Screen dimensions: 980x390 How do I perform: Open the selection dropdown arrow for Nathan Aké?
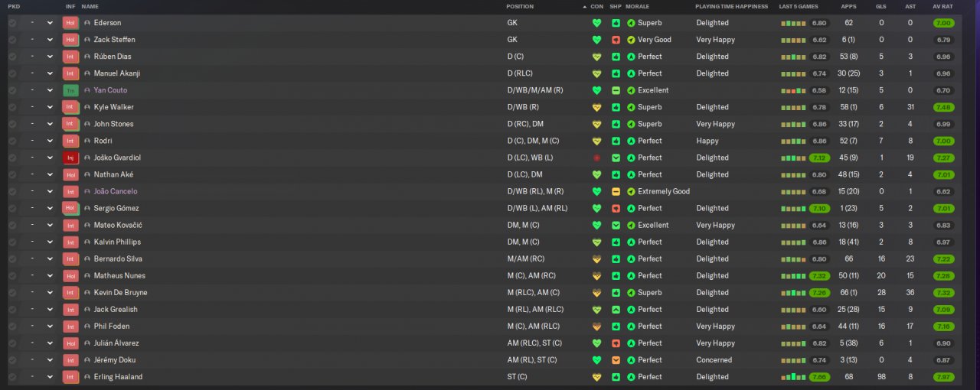(51, 174)
